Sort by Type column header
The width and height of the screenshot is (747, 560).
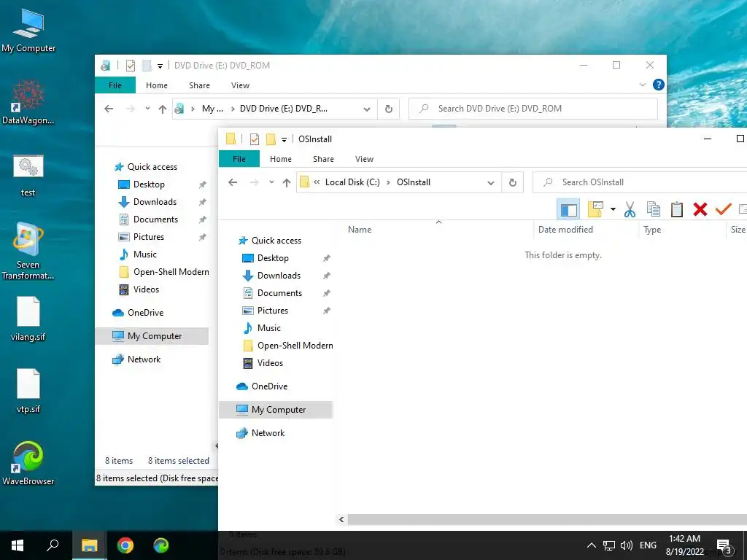(x=652, y=230)
